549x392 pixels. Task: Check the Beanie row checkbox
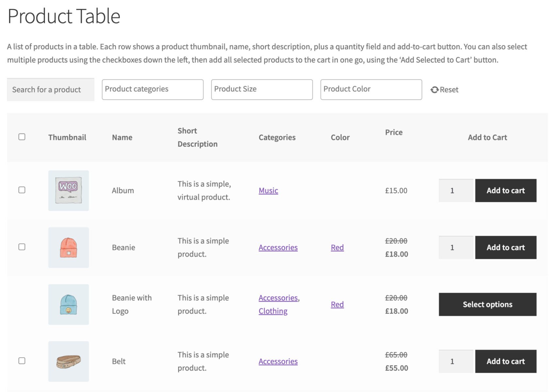[22, 247]
